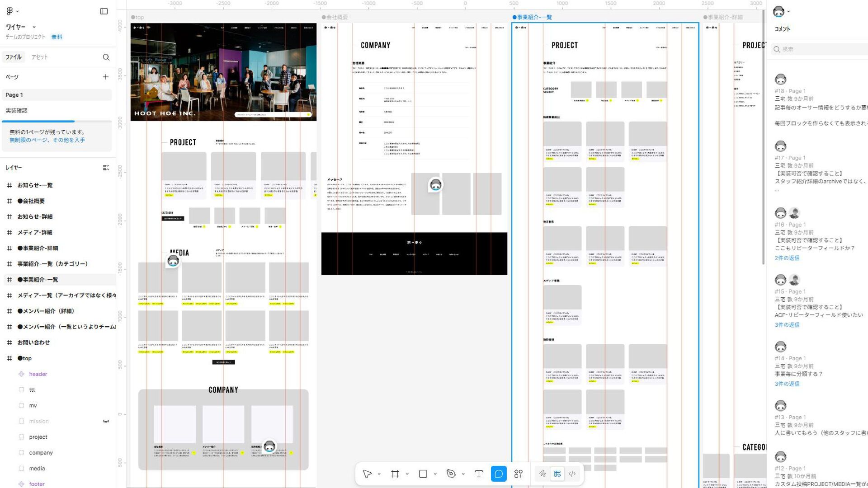
Task: Select the Rectangle shape tool
Action: pos(423,474)
